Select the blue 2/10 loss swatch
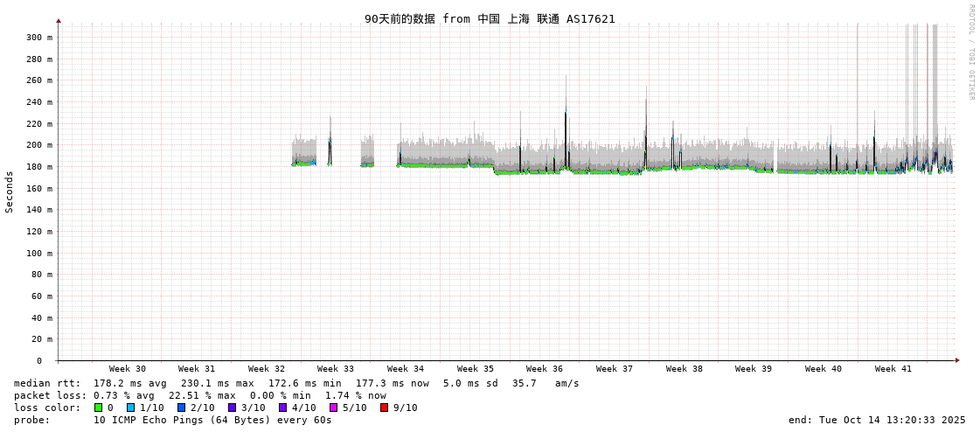 coord(181,408)
